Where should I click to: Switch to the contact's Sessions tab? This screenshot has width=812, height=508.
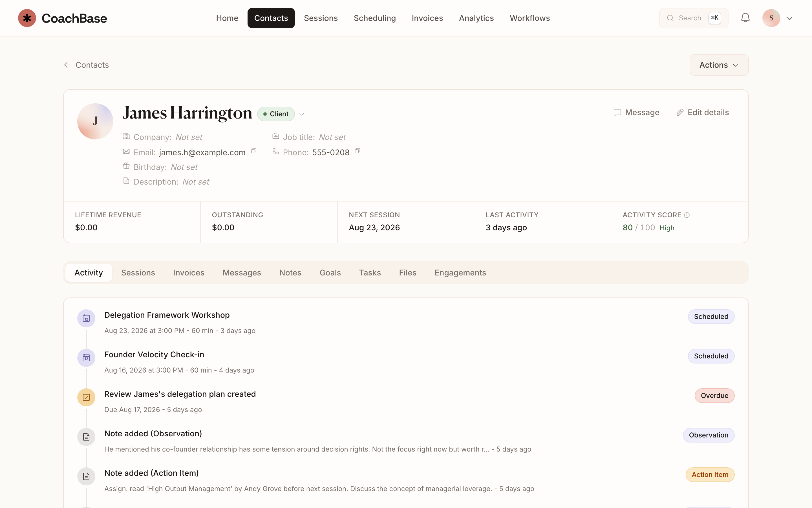(x=138, y=272)
